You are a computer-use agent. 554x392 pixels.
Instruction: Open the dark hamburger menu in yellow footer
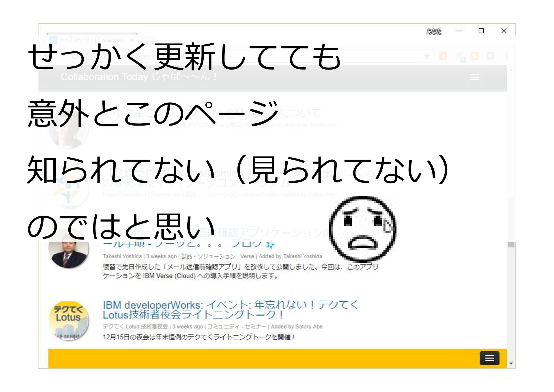click(x=489, y=358)
